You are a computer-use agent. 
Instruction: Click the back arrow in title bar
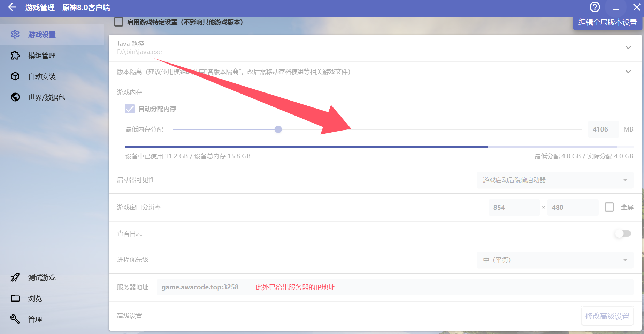point(12,7)
